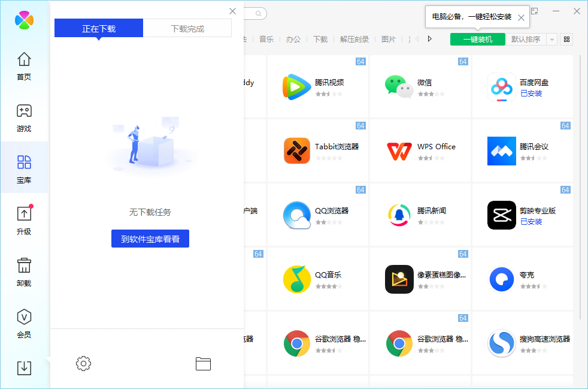Switch to the 下载完成 tab
Image resolution: width=588 pixels, height=389 pixels.
coord(187,28)
